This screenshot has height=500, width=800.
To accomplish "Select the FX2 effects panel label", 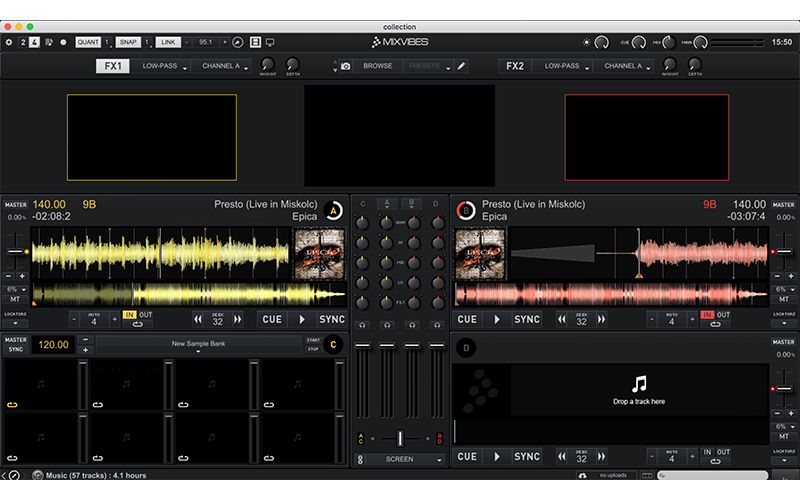I will (514, 66).
